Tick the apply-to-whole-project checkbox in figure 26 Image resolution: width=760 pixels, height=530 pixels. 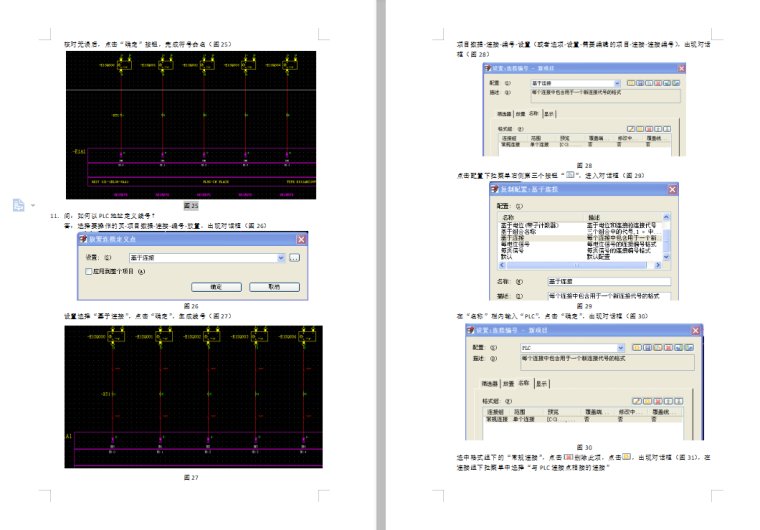(89, 271)
